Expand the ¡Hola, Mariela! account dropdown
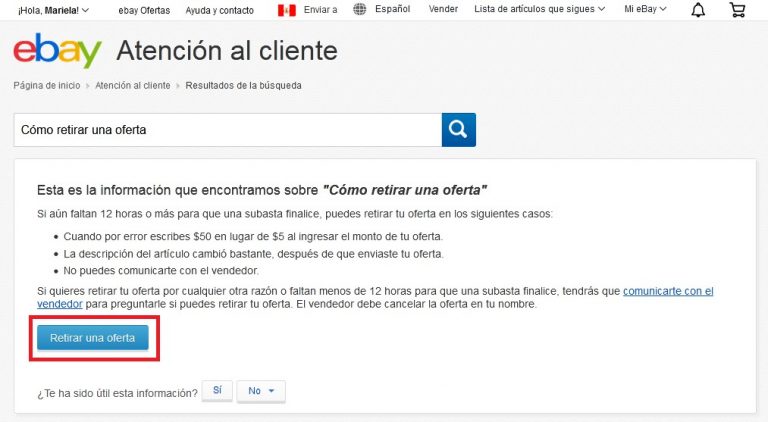This screenshot has height=422, width=768. [53, 10]
